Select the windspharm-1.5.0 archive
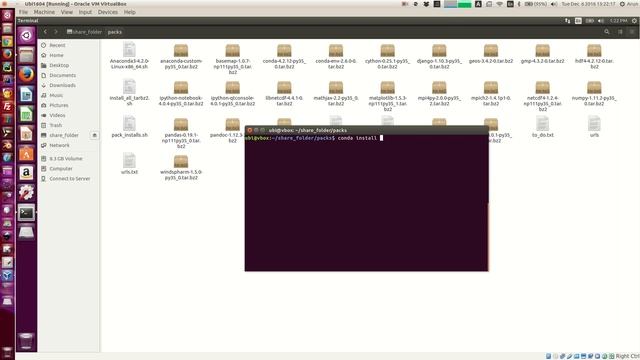The width and height of the screenshot is (640, 360). pos(181,167)
